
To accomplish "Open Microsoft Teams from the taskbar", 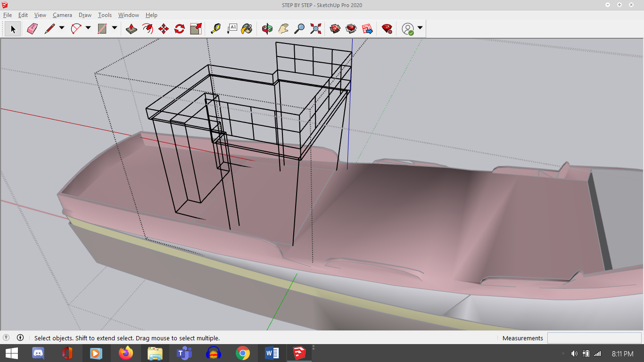I will pos(184,353).
